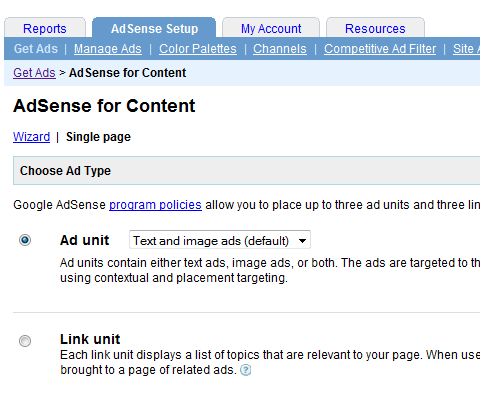Switch to the Wizard view link
482x412 pixels.
click(x=31, y=137)
